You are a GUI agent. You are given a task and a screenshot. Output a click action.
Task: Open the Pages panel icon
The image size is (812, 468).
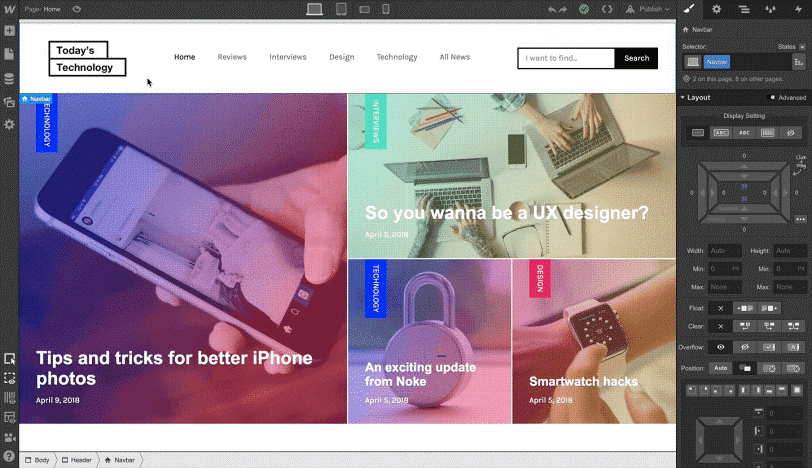pyautogui.click(x=9, y=54)
